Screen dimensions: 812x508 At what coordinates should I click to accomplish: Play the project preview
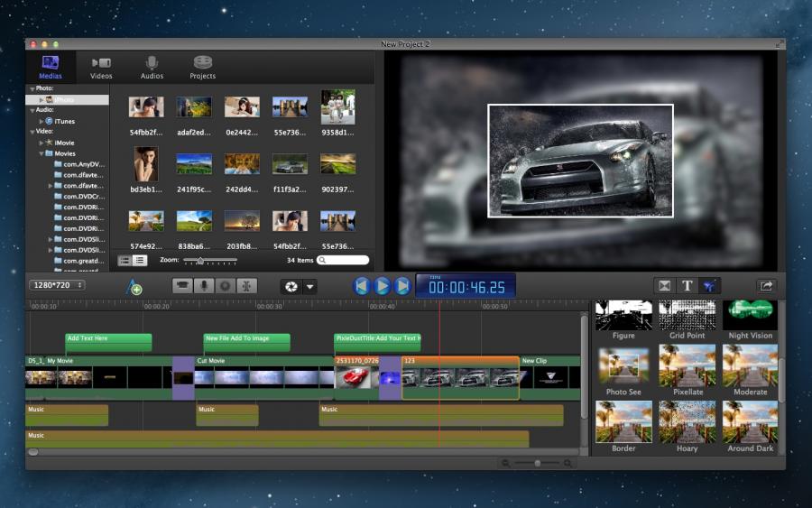point(383,286)
